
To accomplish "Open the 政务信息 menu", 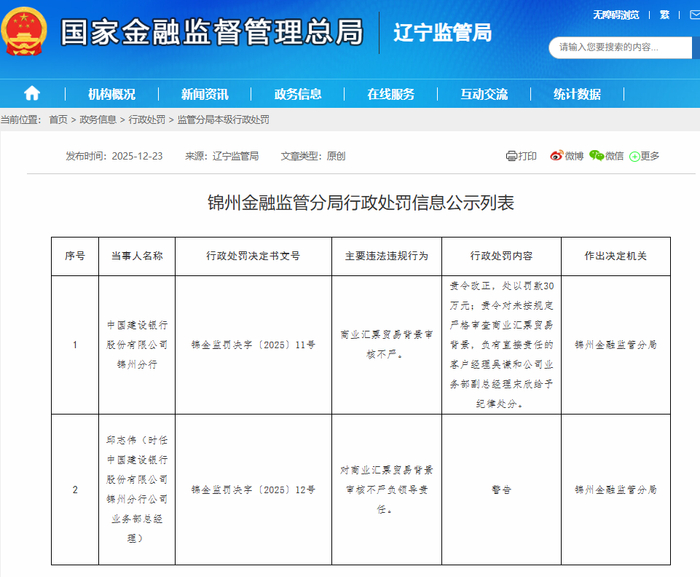I will pos(298,94).
